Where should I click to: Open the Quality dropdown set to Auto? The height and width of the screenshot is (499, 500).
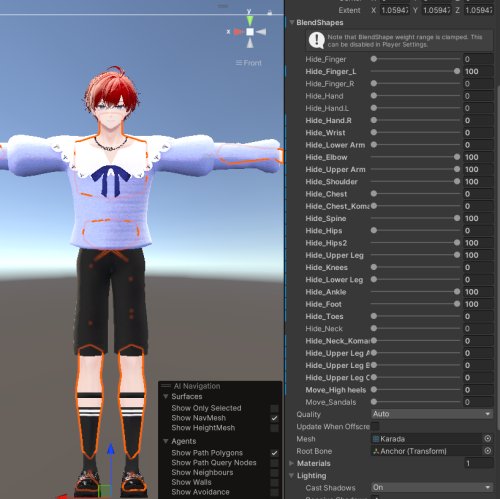point(432,414)
